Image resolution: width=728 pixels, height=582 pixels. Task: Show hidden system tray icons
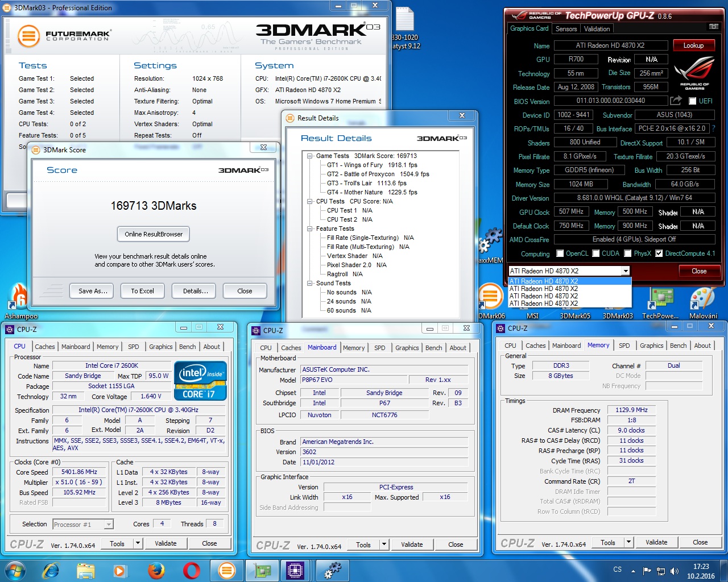point(633,571)
